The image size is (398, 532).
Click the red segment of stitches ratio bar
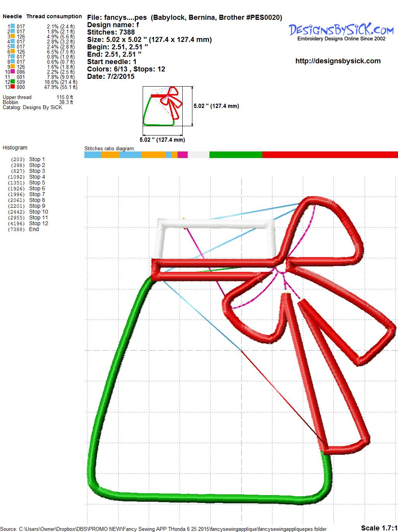coord(330,155)
